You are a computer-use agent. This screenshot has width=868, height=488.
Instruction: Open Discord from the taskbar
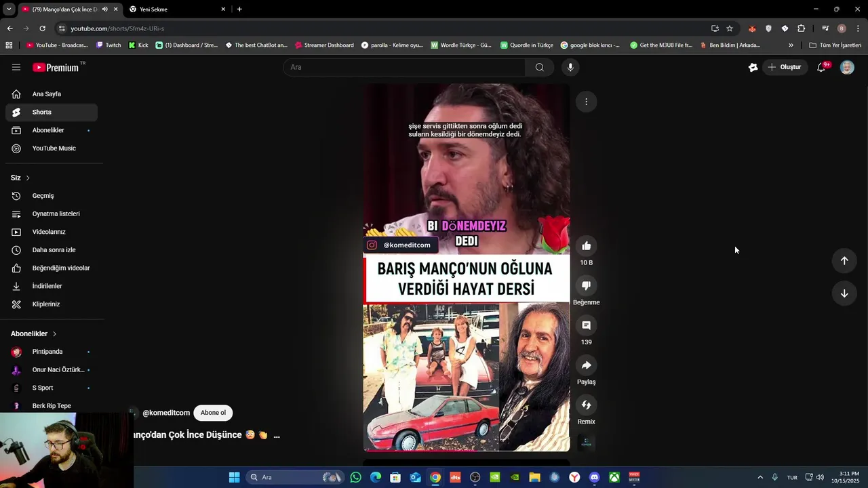[x=595, y=477]
